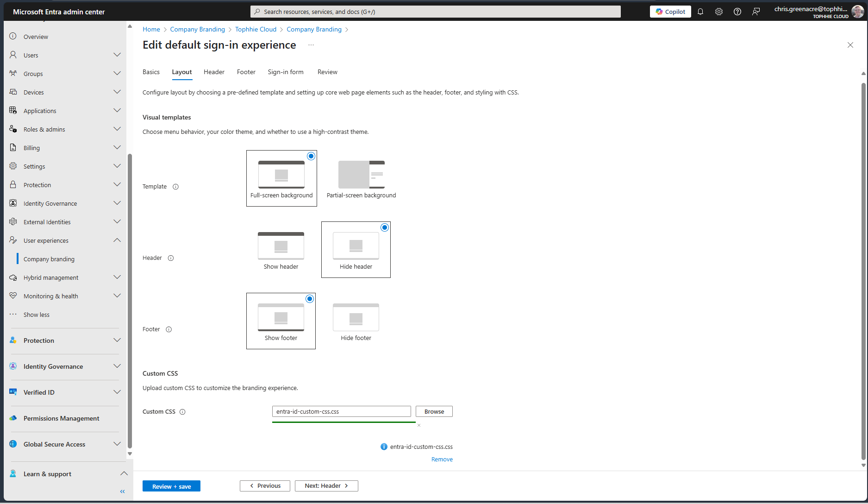
Task: Click the Header info icon
Action: [171, 258]
